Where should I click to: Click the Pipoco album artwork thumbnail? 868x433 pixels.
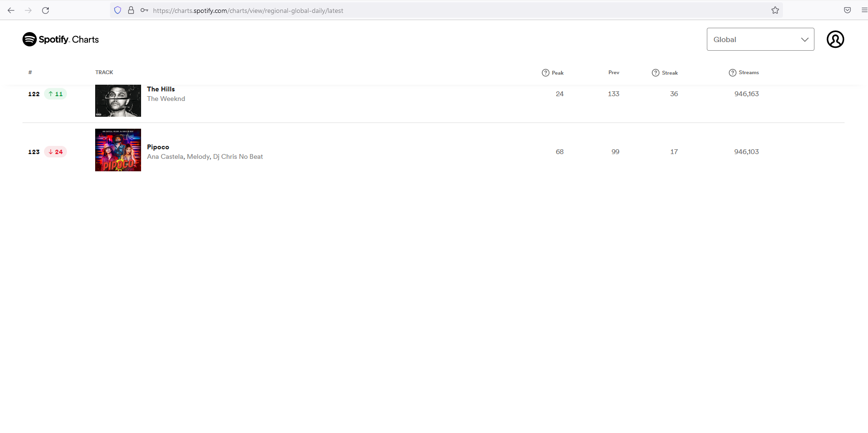click(x=118, y=150)
